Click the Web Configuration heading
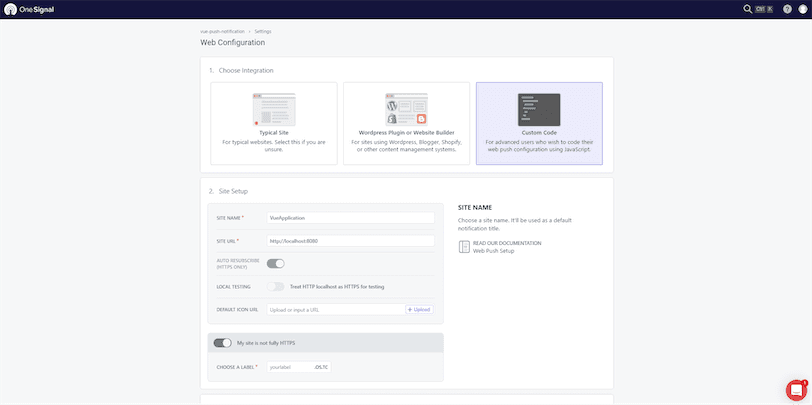The image size is (812, 405). coord(233,42)
